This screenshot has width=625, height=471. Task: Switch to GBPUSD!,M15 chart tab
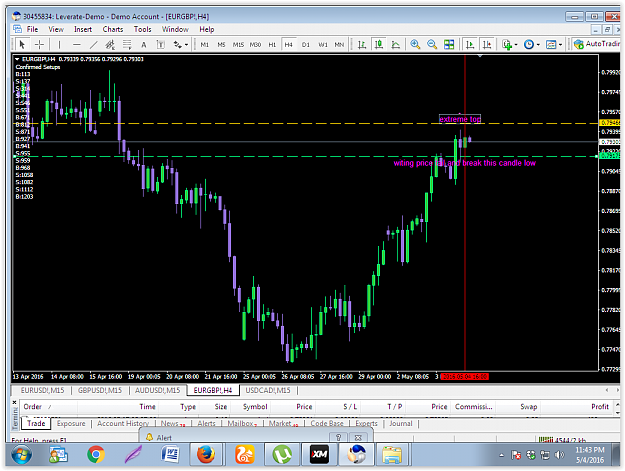(100, 390)
